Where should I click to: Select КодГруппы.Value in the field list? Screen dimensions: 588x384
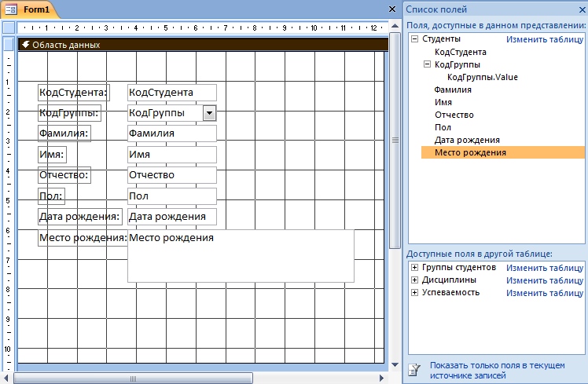pyautogui.click(x=483, y=77)
